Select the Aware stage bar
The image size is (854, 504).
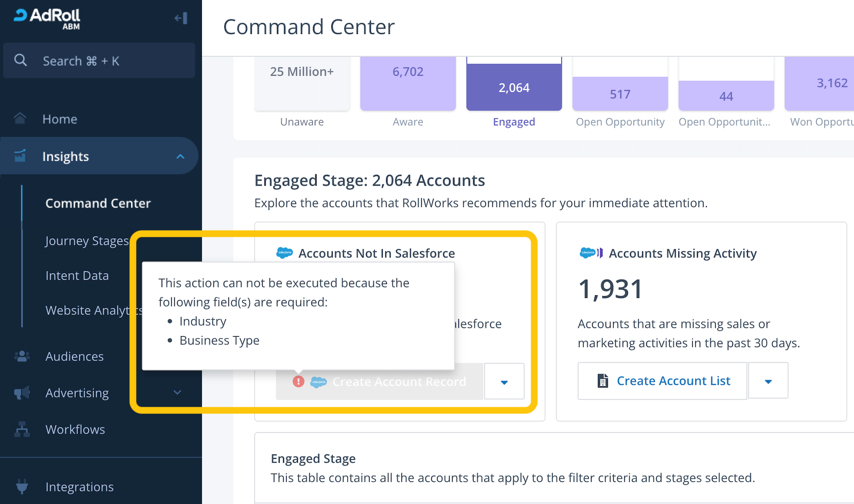pyautogui.click(x=408, y=83)
